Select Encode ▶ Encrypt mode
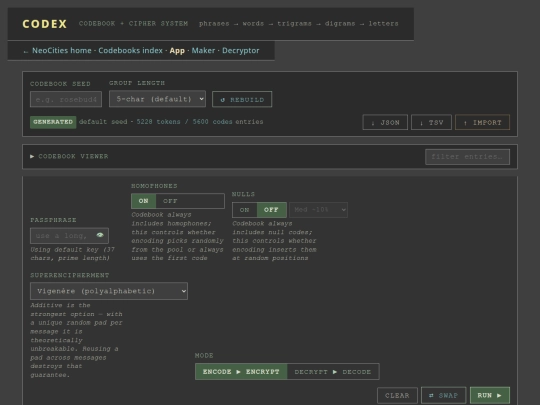540x405 pixels. 241,372
